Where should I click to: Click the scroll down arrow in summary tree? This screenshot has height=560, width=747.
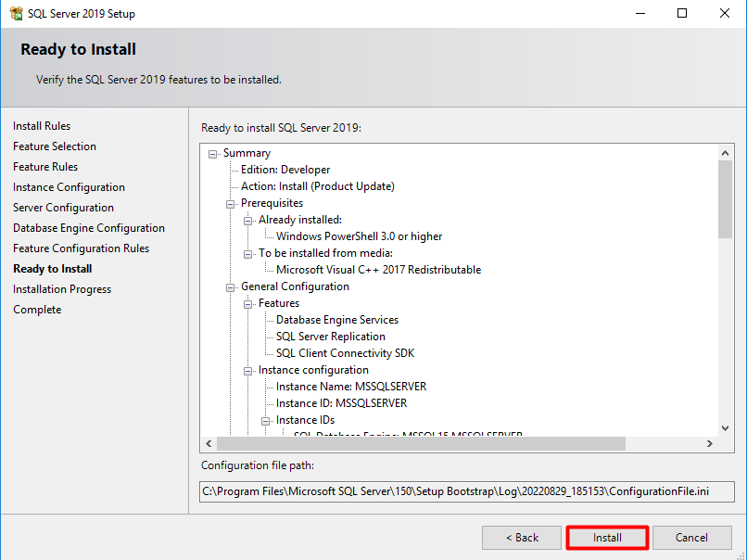pos(725,428)
